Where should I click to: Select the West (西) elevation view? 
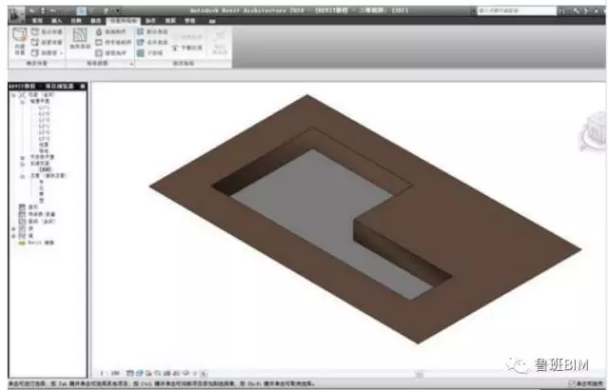[x=42, y=200]
